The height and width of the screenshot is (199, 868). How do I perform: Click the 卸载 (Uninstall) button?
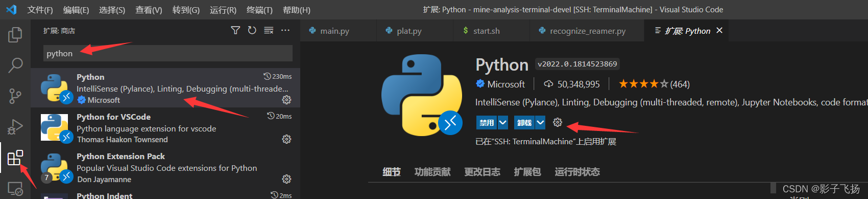tap(524, 123)
